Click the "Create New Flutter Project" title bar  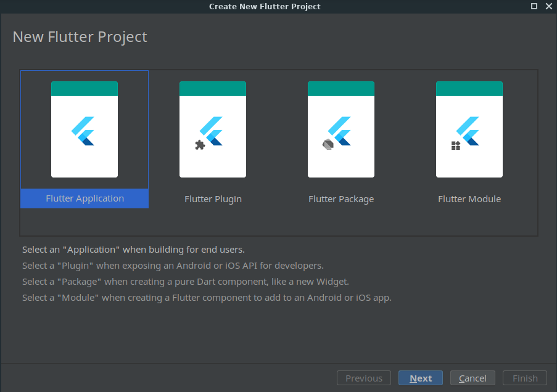265,6
